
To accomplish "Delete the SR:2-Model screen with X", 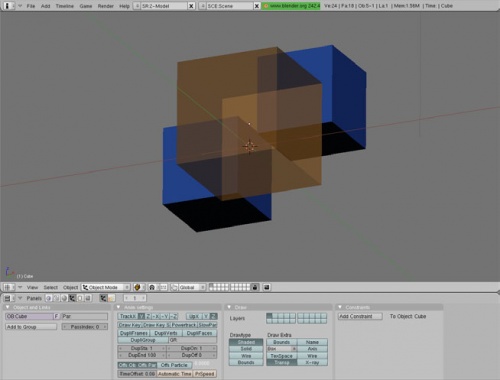I will tap(191, 6).
